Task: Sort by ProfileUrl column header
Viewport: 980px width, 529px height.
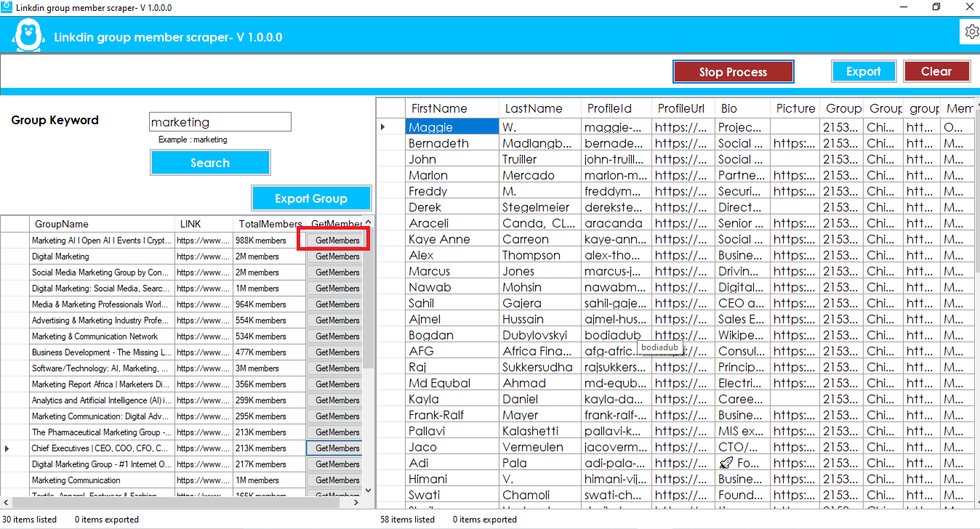Action: (683, 108)
